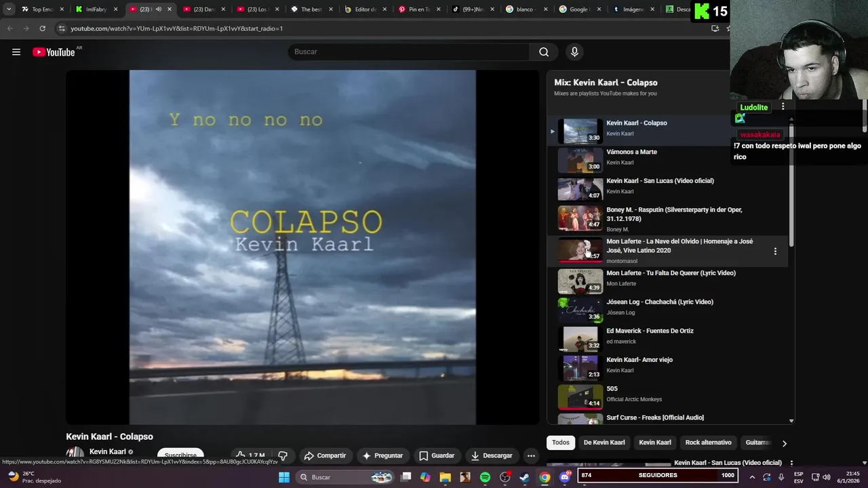Play Surf Curse - Freaks [Official Audio]

(668, 418)
